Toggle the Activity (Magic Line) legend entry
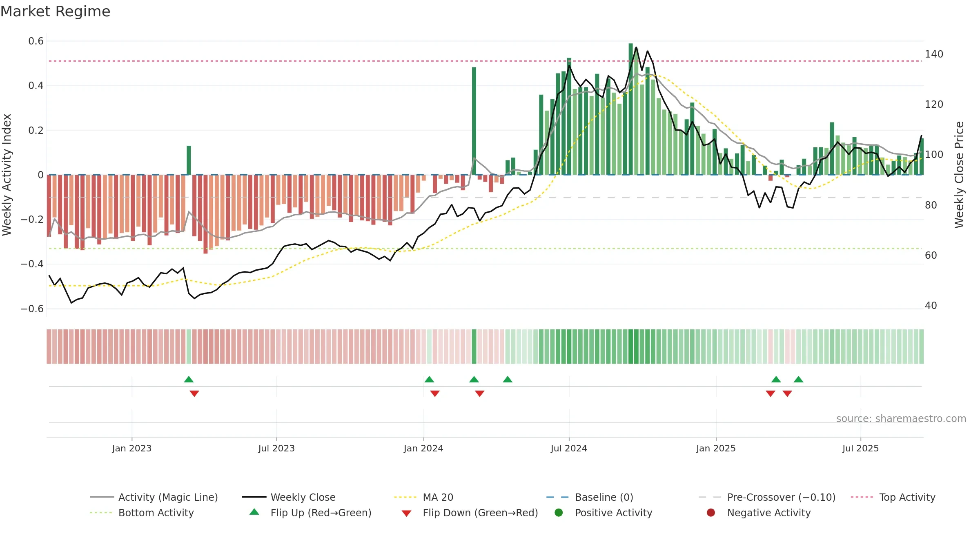Screen dimensions: 980x551 pyautogui.click(x=154, y=497)
